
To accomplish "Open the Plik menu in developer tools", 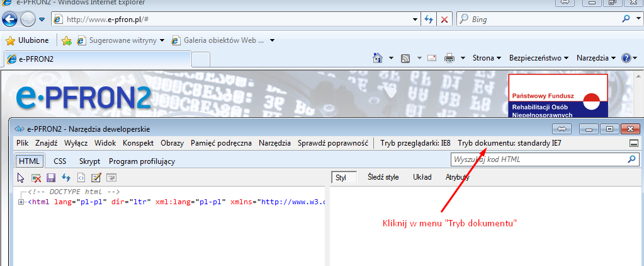I will pyautogui.click(x=23, y=143).
